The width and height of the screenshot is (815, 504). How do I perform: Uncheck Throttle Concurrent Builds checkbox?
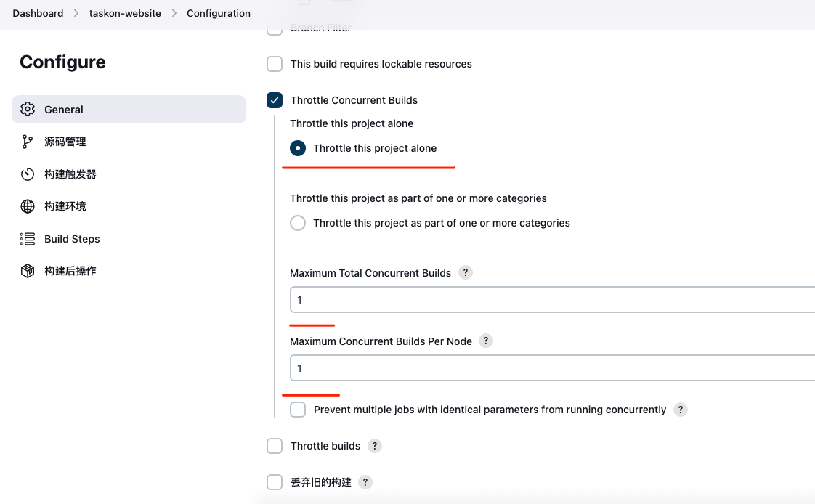(x=275, y=100)
